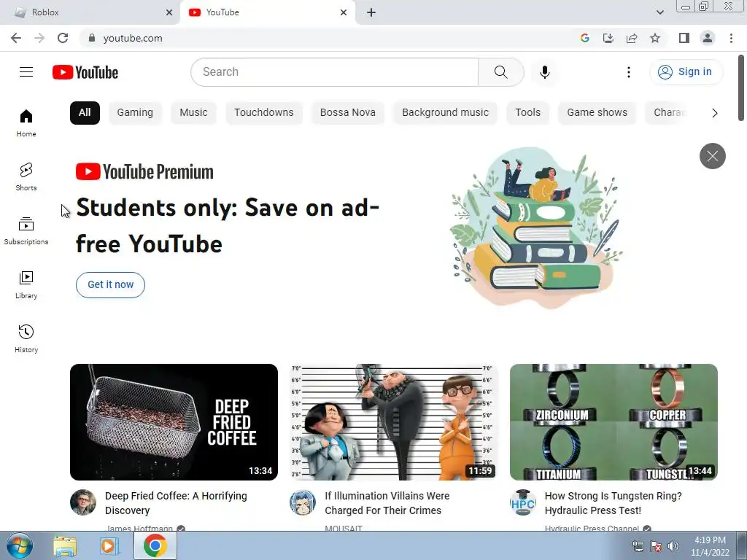The image size is (747, 560).
Task: Open the Chrome profile avatar
Action: pyautogui.click(x=708, y=38)
